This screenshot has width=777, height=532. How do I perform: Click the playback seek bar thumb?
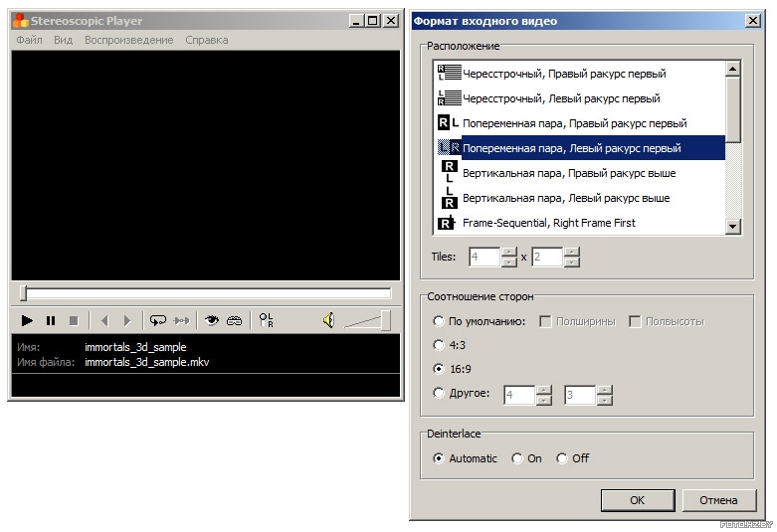point(23,292)
